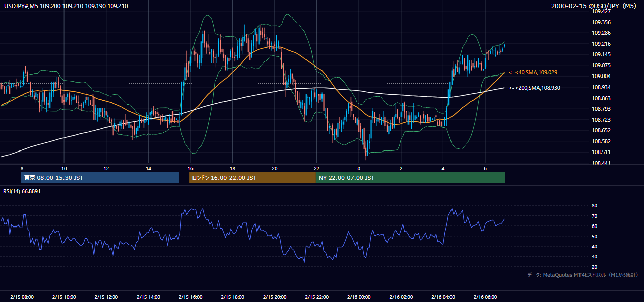Click price level 109.075 on the axis
Viewport: 644px width, 302px height.
click(601, 65)
